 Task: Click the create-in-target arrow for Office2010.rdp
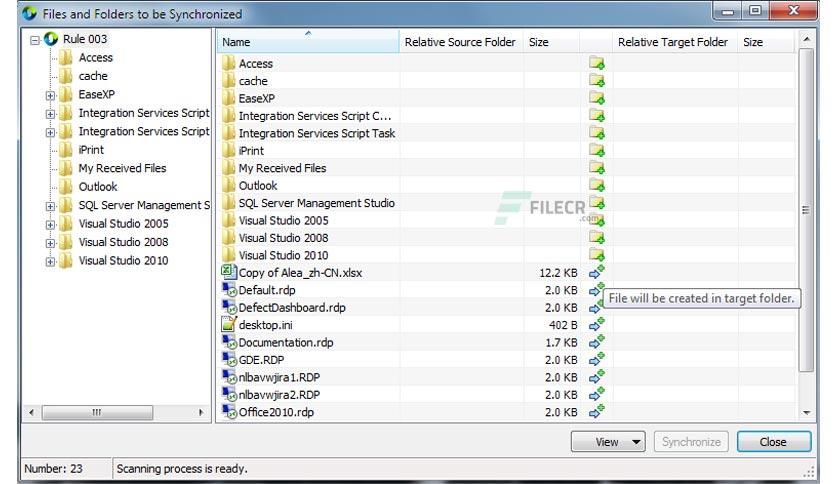pos(597,412)
